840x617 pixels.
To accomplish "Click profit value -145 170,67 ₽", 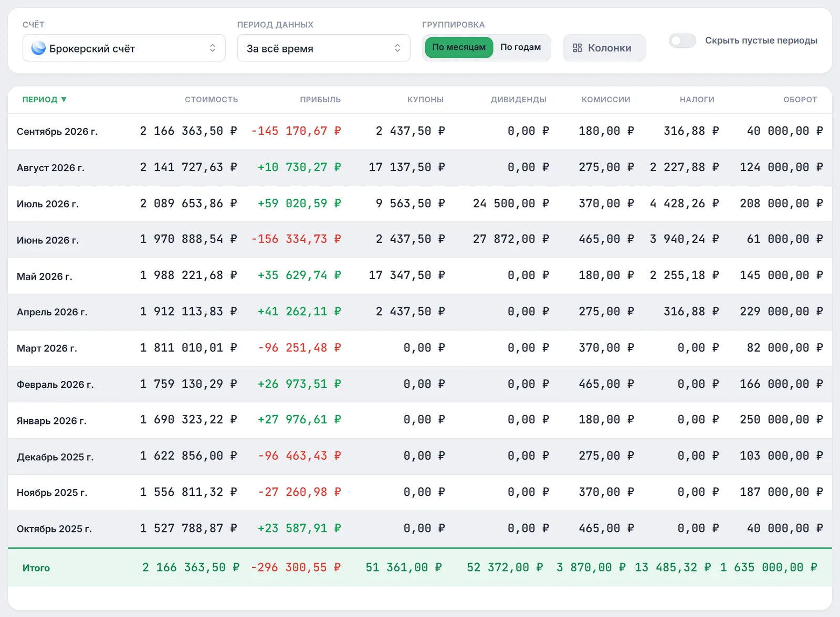I will click(x=296, y=131).
